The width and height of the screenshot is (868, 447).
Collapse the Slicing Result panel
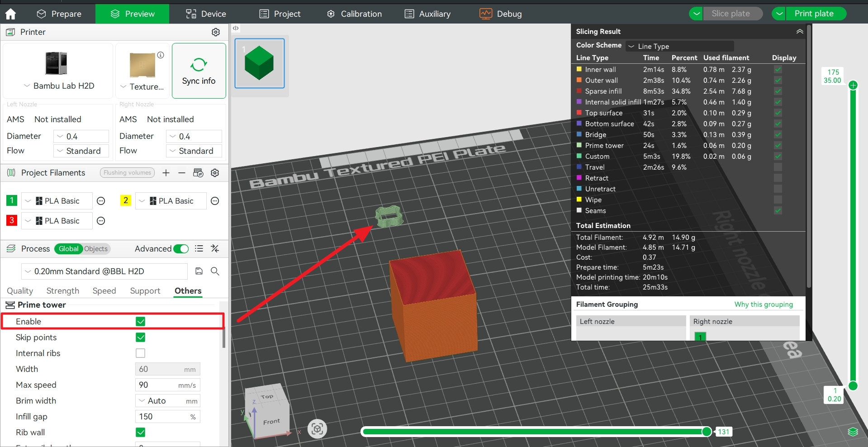coord(799,32)
